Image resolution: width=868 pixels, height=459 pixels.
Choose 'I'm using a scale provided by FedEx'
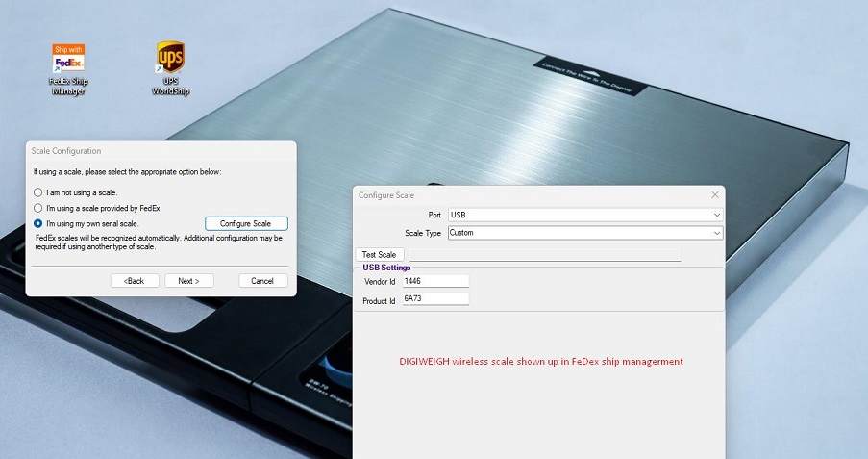coord(38,208)
